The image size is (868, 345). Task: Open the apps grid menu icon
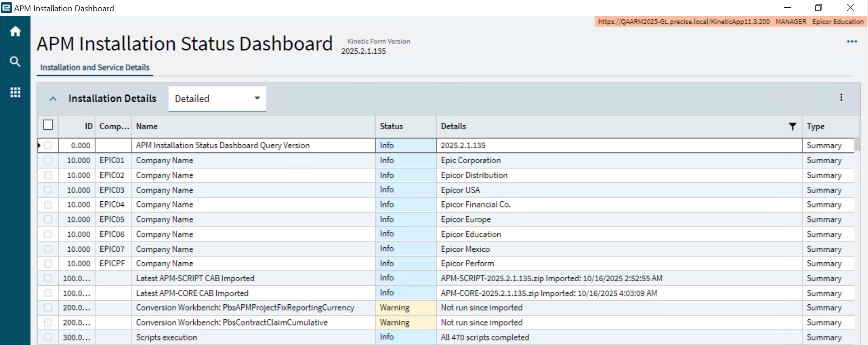pyautogui.click(x=15, y=92)
